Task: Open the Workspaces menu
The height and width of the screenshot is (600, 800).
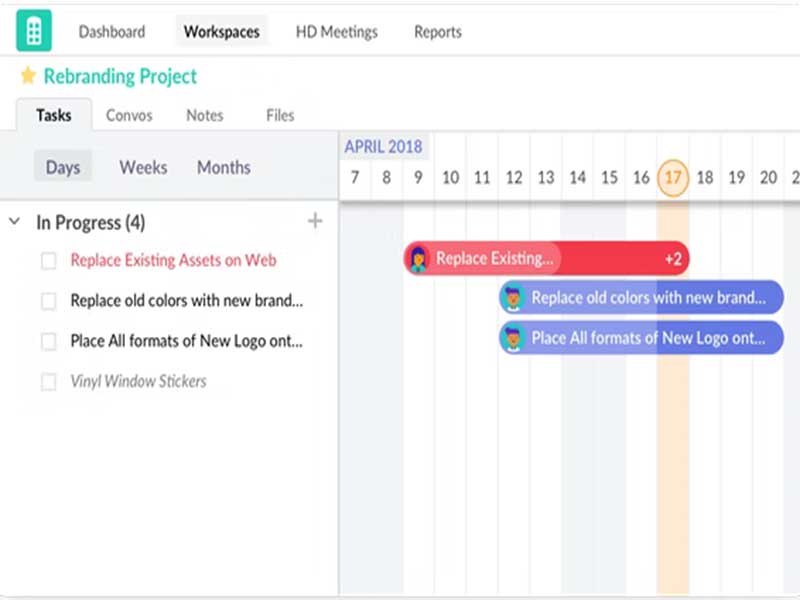Action: [x=221, y=32]
